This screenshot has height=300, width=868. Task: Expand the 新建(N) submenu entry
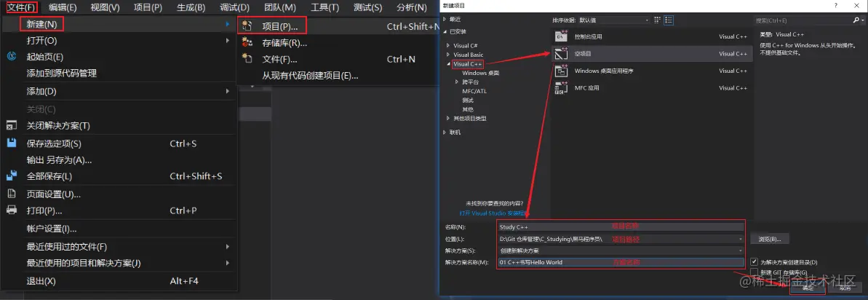119,24
